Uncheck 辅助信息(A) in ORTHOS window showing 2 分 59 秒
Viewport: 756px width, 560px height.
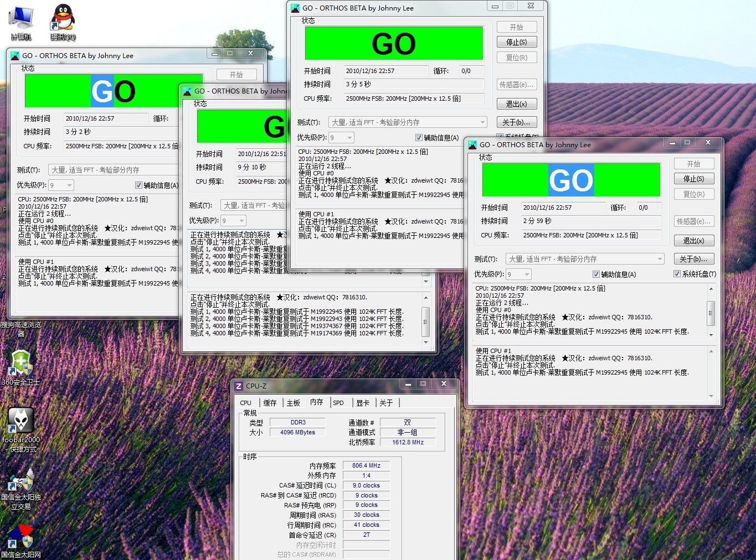click(x=596, y=274)
